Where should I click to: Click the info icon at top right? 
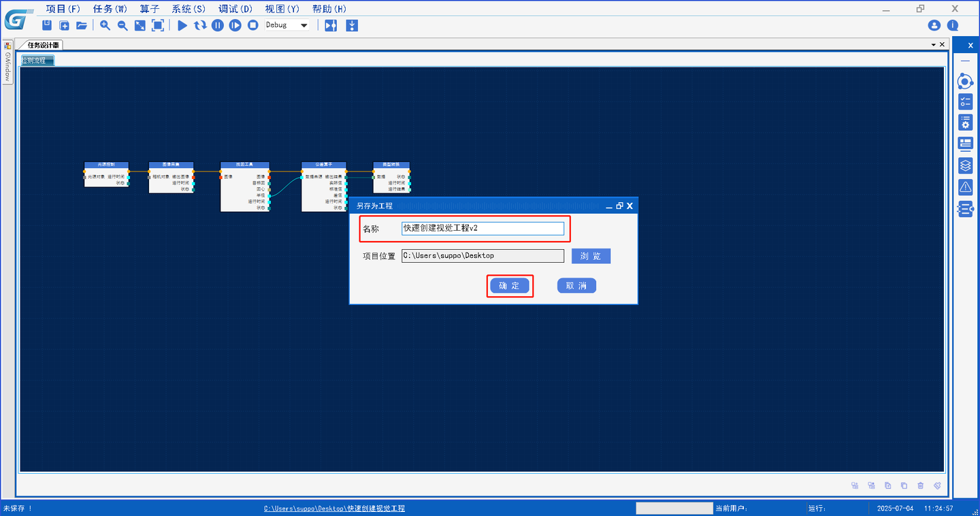[953, 25]
